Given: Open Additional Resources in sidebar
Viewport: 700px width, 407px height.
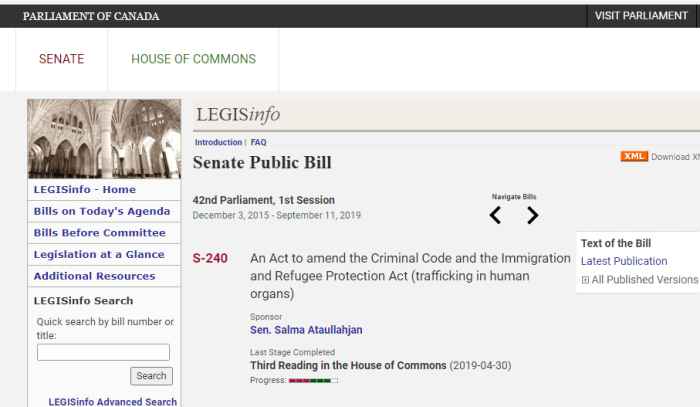Looking at the screenshot, I should [x=95, y=276].
